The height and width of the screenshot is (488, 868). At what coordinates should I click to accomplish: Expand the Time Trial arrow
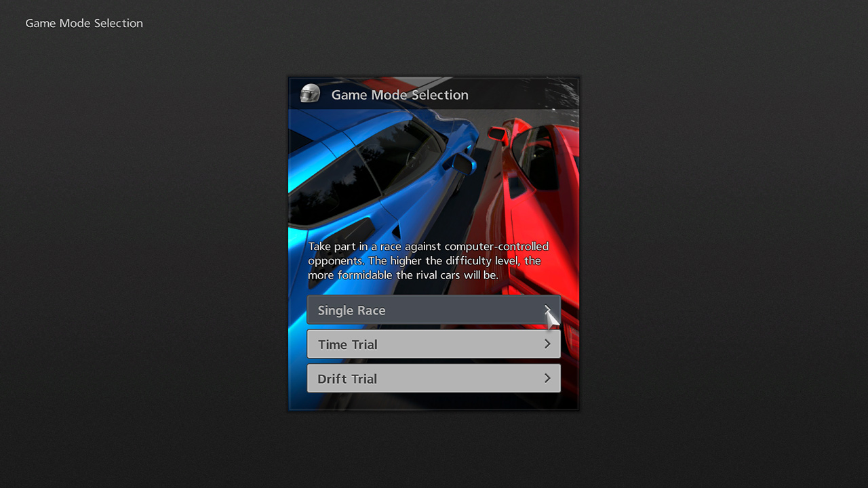pyautogui.click(x=547, y=344)
